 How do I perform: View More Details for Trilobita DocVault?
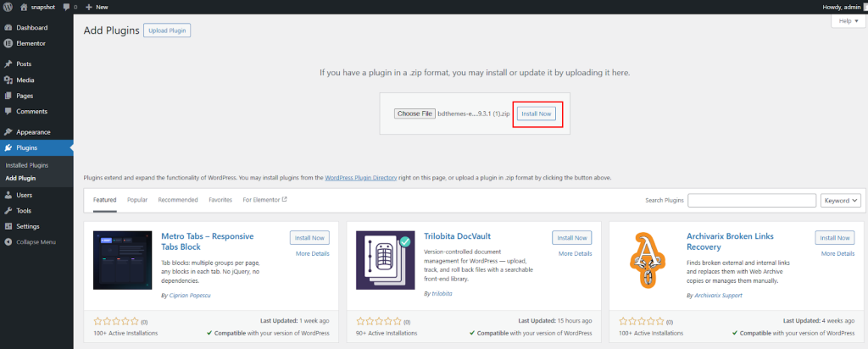[x=576, y=254]
